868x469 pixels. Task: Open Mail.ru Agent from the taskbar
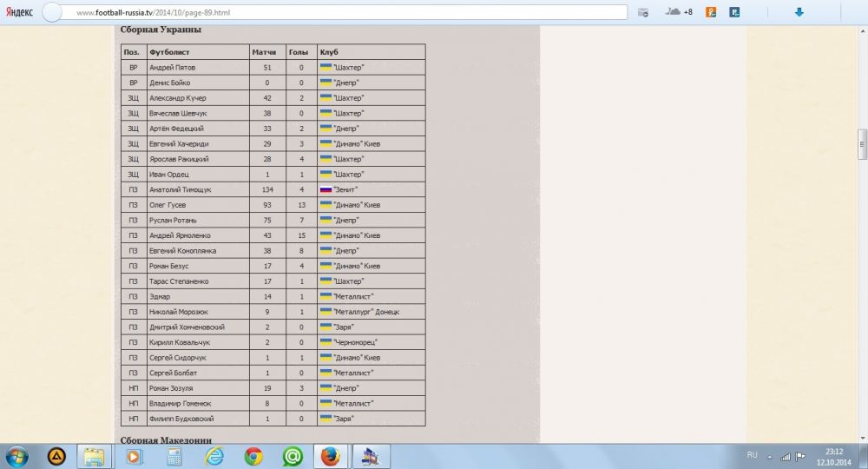[x=293, y=457]
